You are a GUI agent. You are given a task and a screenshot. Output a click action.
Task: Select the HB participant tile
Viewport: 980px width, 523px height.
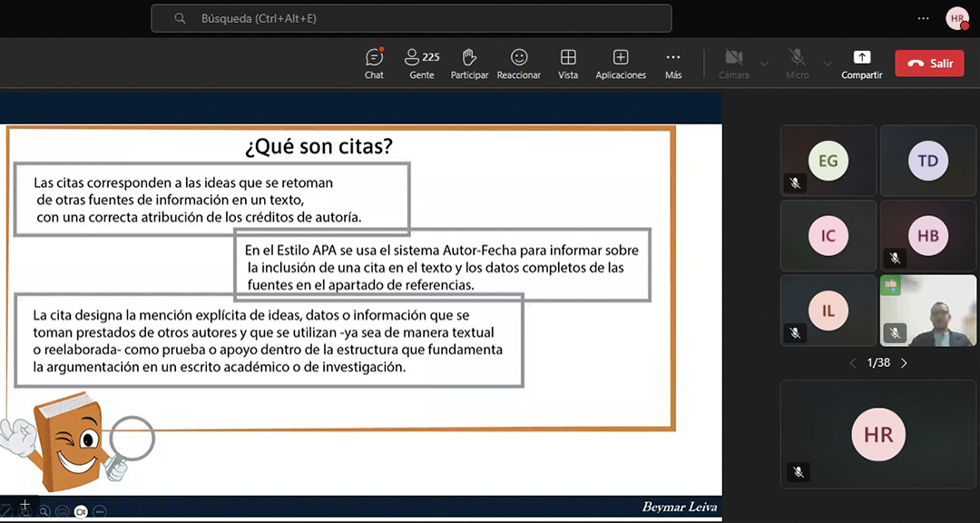(x=928, y=236)
